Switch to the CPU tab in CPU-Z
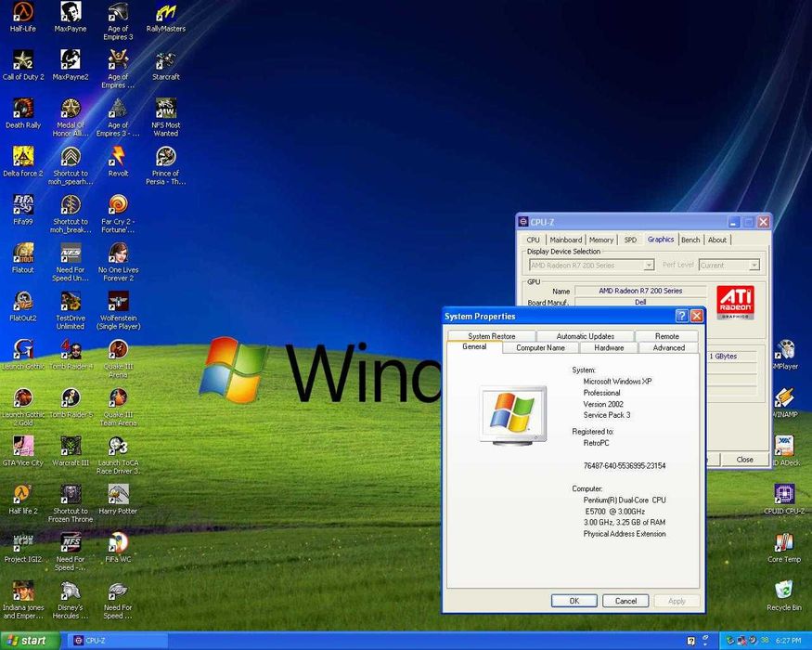 533,240
